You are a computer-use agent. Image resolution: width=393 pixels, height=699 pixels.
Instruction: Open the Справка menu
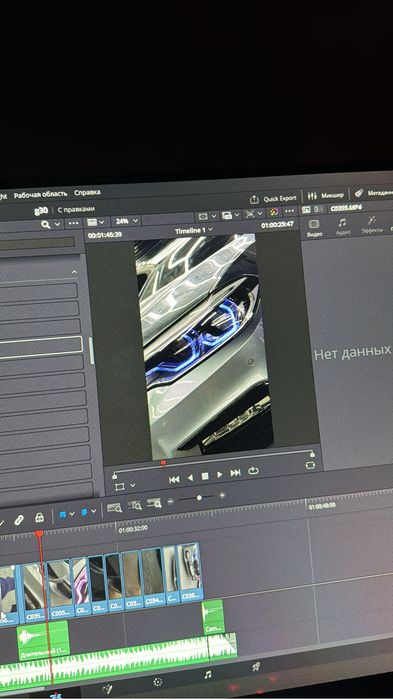87,193
